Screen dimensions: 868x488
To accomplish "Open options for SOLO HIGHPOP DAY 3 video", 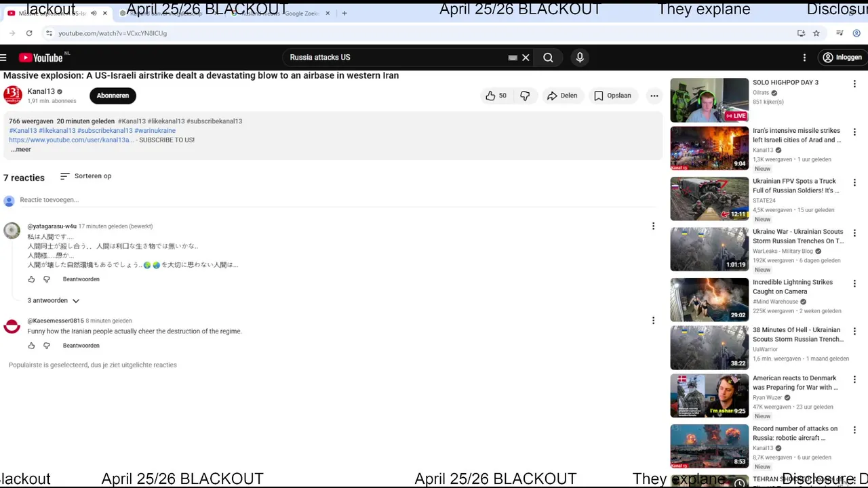I will 854,83.
